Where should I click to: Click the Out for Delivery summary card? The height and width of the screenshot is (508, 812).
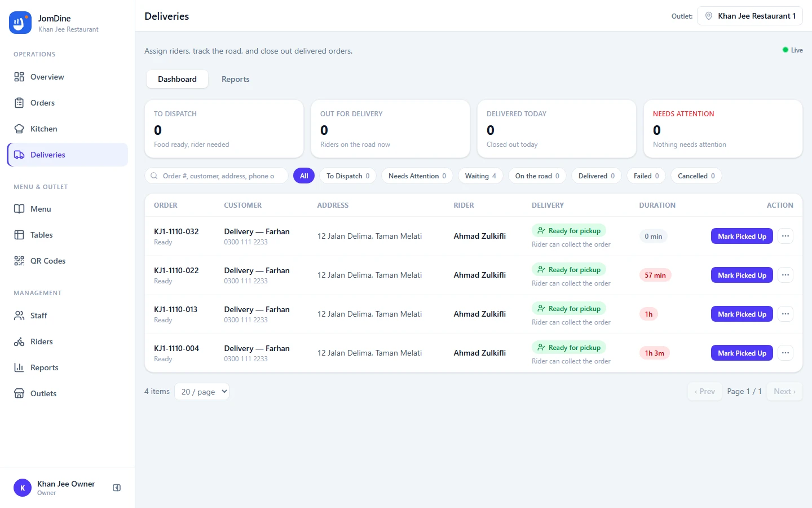[390, 129]
